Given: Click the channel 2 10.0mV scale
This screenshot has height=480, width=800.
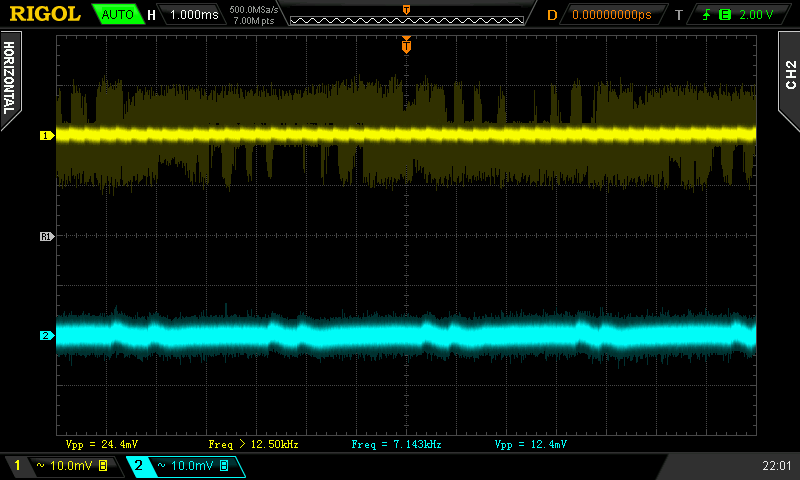Looking at the screenshot, I should (x=192, y=465).
